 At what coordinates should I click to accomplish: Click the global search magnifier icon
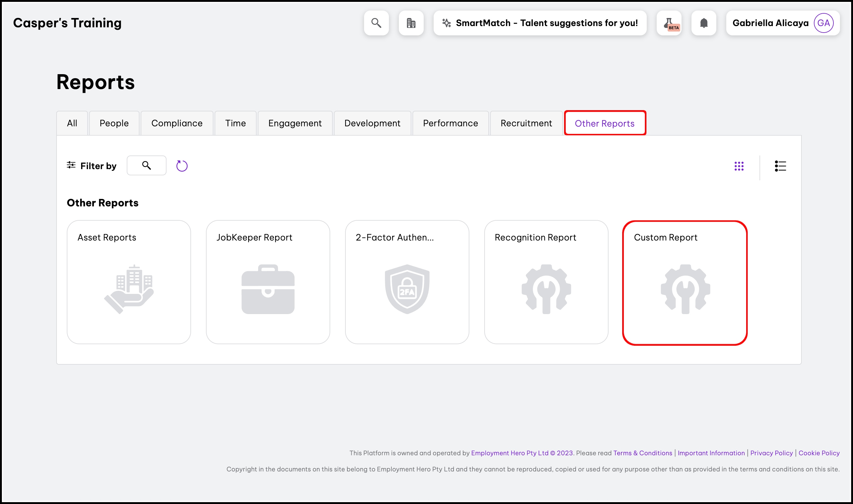click(x=376, y=23)
